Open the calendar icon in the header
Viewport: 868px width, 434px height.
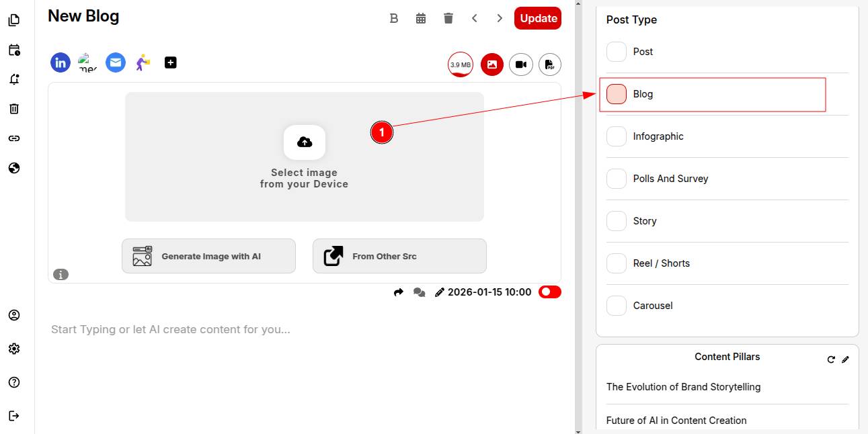tap(421, 18)
